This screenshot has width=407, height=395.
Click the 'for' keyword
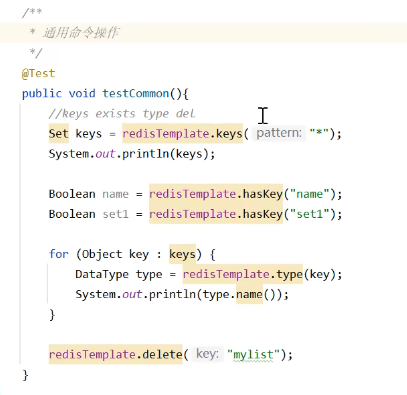(59, 254)
